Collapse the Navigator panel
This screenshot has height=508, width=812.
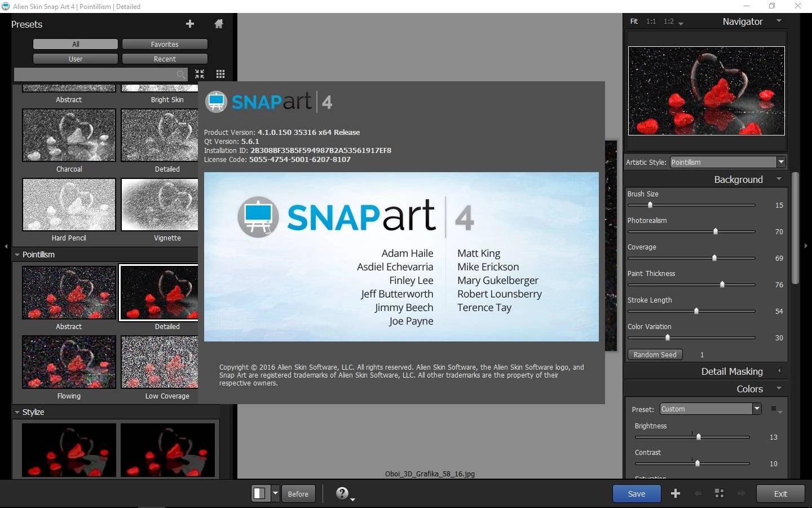[779, 21]
